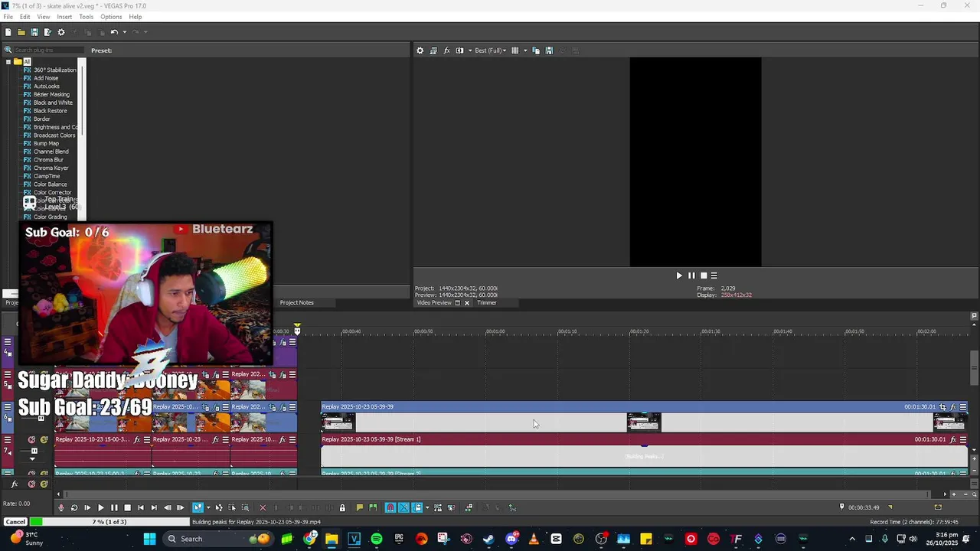The height and width of the screenshot is (551, 980).
Task: Toggle Enable Snapping magnet button
Action: coord(390,507)
